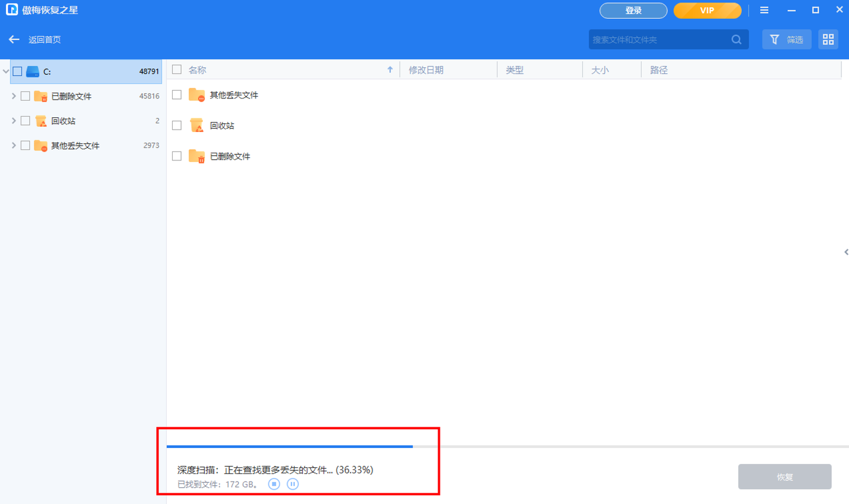The width and height of the screenshot is (849, 504).
Task: Open the VIP upgrade menu
Action: [707, 10]
